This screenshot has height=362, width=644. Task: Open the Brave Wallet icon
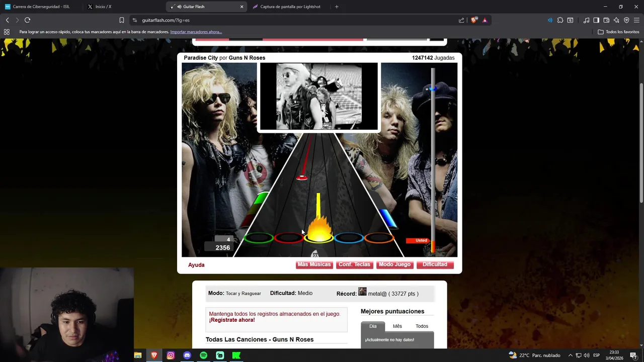[606, 20]
